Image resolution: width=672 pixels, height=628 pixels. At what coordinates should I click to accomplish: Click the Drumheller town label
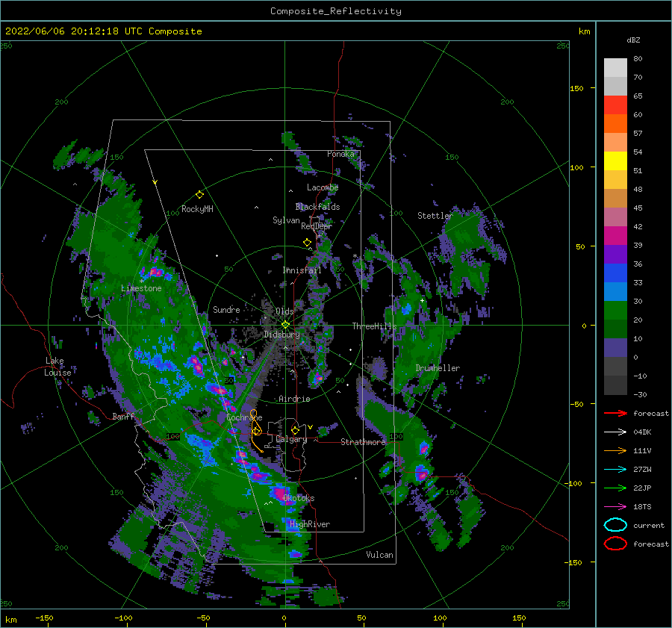pyautogui.click(x=438, y=368)
